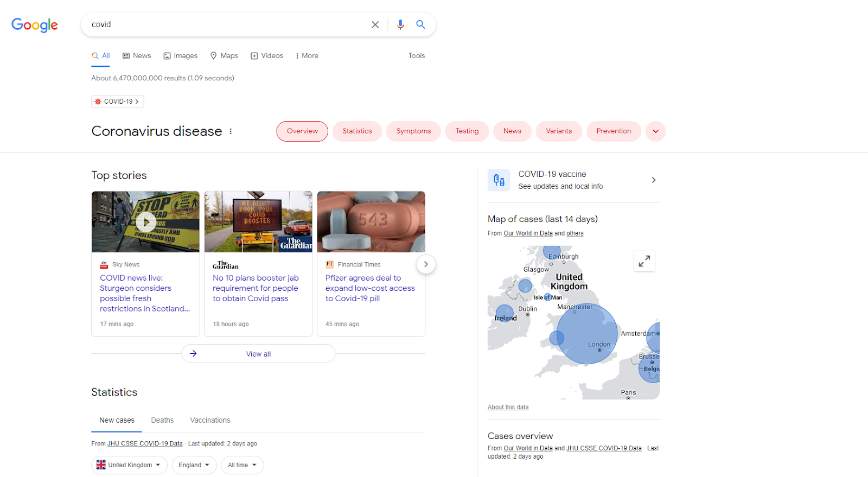The image size is (868, 477).
Task: Select the Overview chip
Action: pos(302,131)
